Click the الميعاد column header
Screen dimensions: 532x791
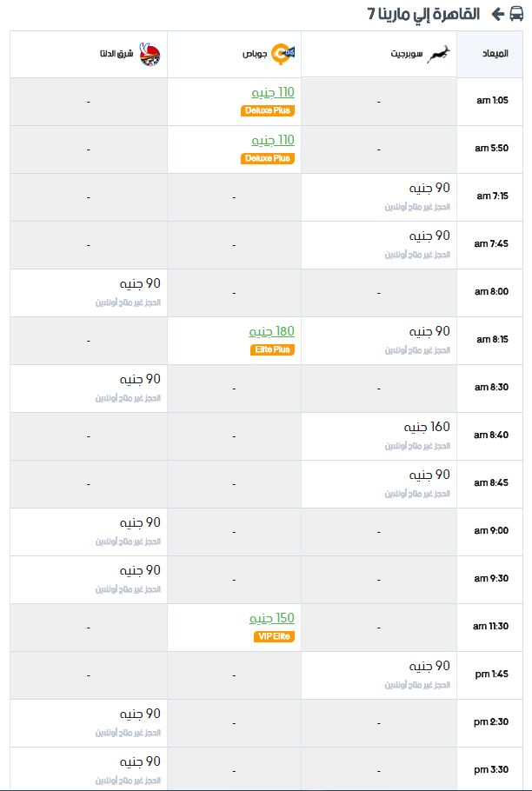(x=489, y=54)
